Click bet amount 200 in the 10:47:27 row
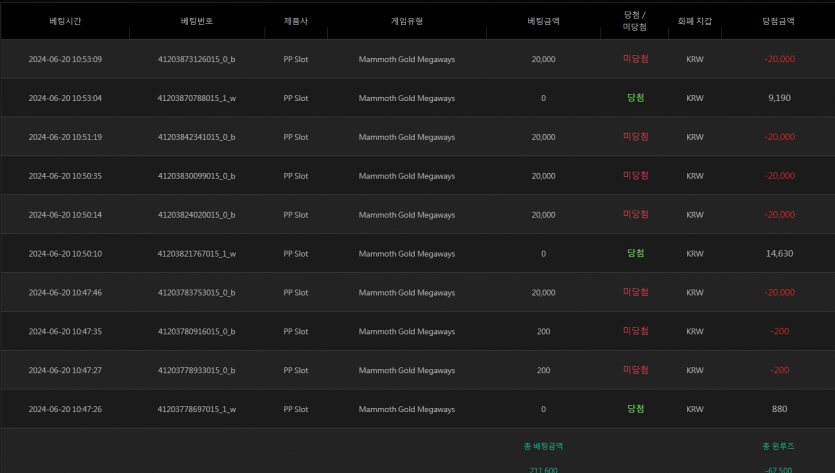 click(543, 370)
